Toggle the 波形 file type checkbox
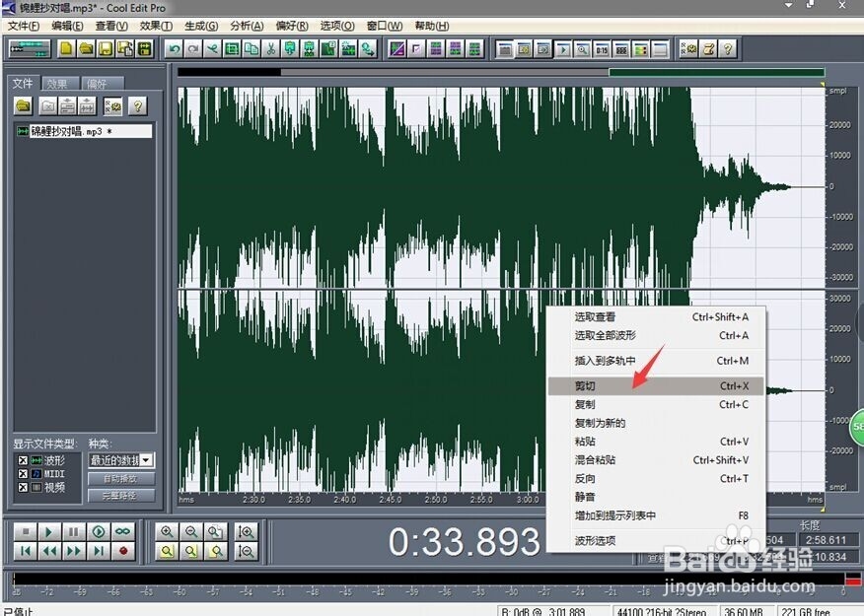The height and width of the screenshot is (616, 864). [23, 460]
